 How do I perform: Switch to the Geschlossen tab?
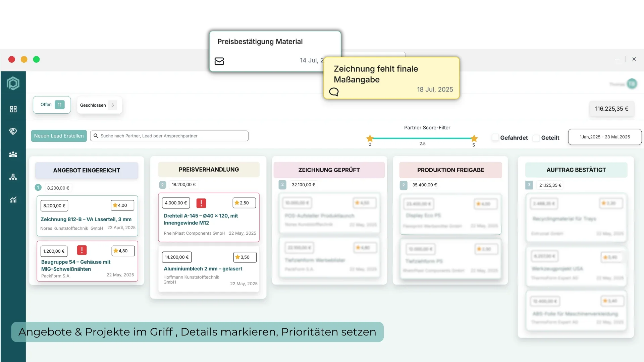click(x=99, y=105)
